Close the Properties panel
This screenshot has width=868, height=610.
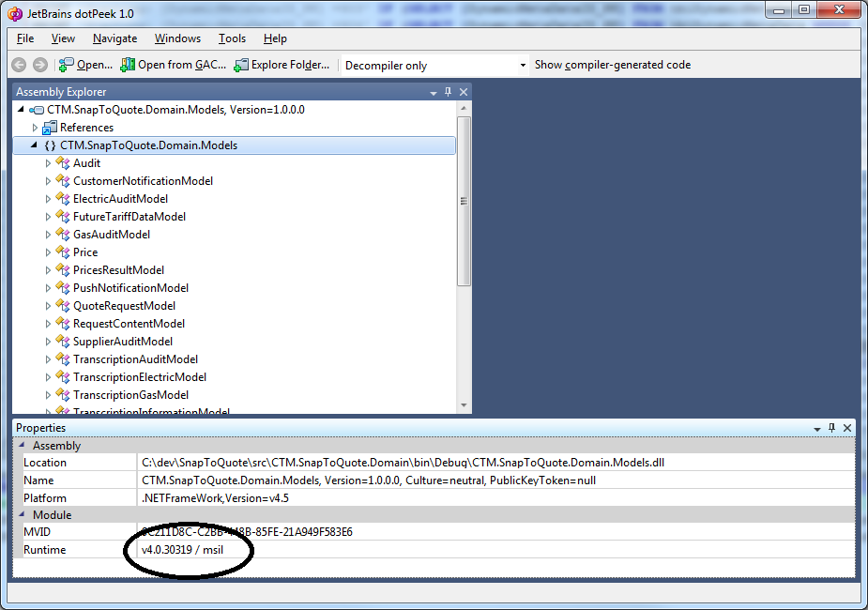click(847, 428)
